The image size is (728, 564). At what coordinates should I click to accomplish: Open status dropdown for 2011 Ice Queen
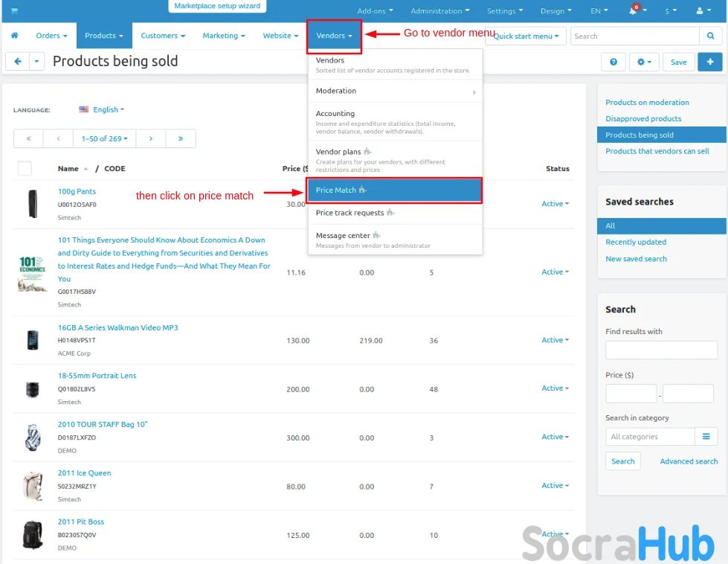click(555, 485)
